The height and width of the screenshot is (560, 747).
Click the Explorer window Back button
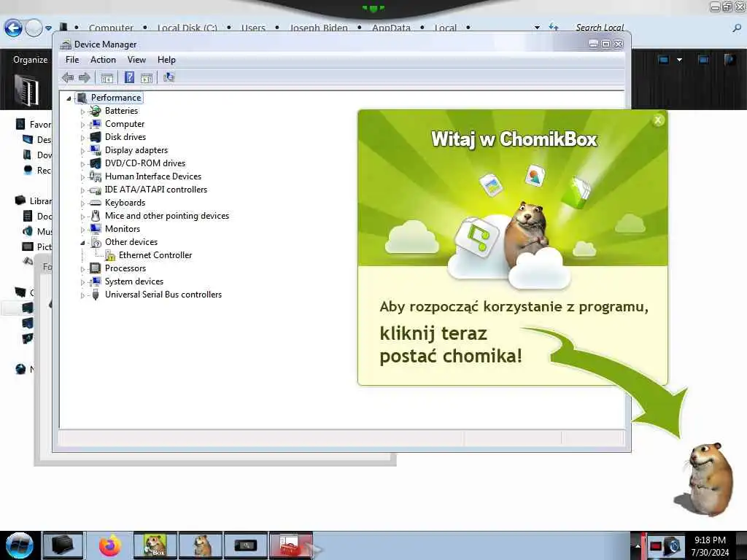tap(13, 28)
